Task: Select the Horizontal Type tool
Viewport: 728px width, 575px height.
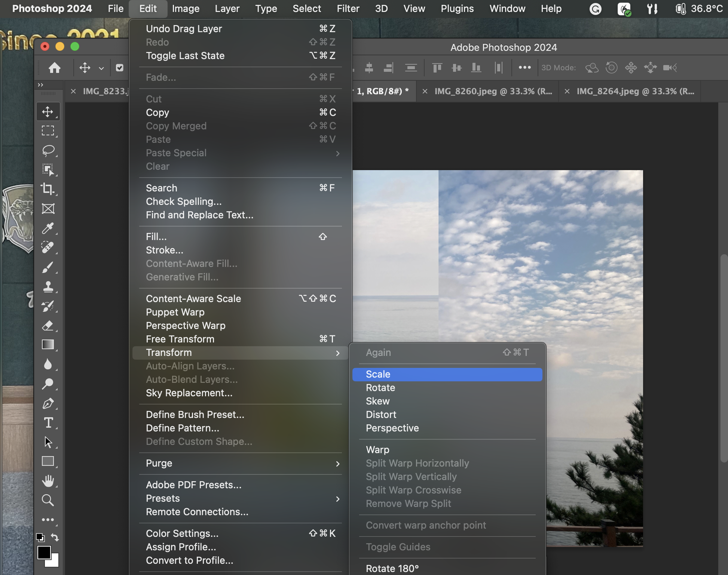Action: (x=48, y=423)
